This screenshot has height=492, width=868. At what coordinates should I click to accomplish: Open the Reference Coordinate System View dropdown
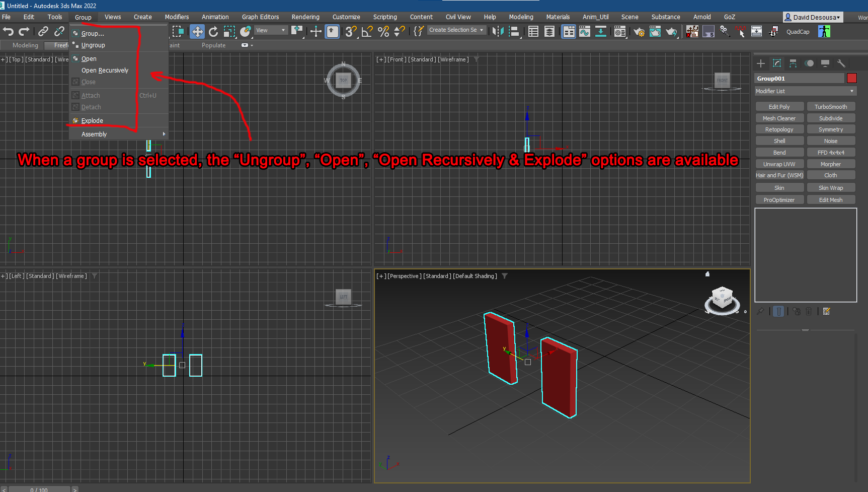[271, 30]
